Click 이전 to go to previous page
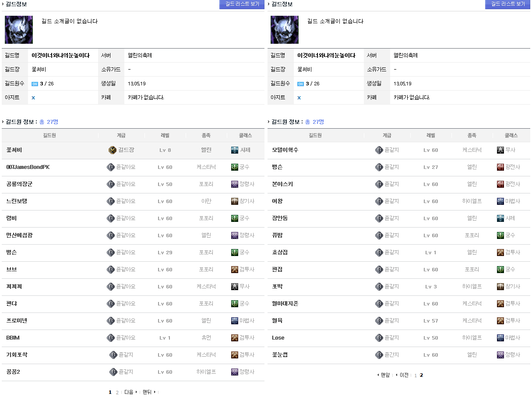The height and width of the screenshot is (400, 532). click(x=402, y=375)
